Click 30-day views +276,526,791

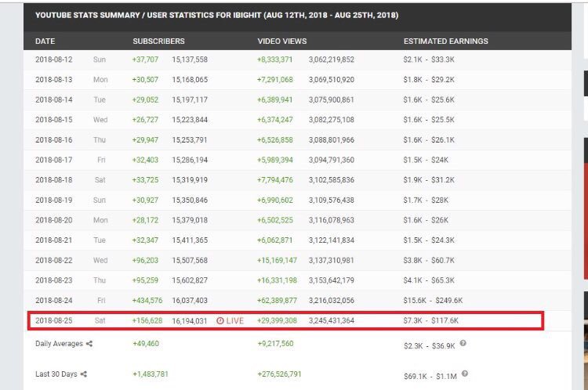(x=279, y=374)
